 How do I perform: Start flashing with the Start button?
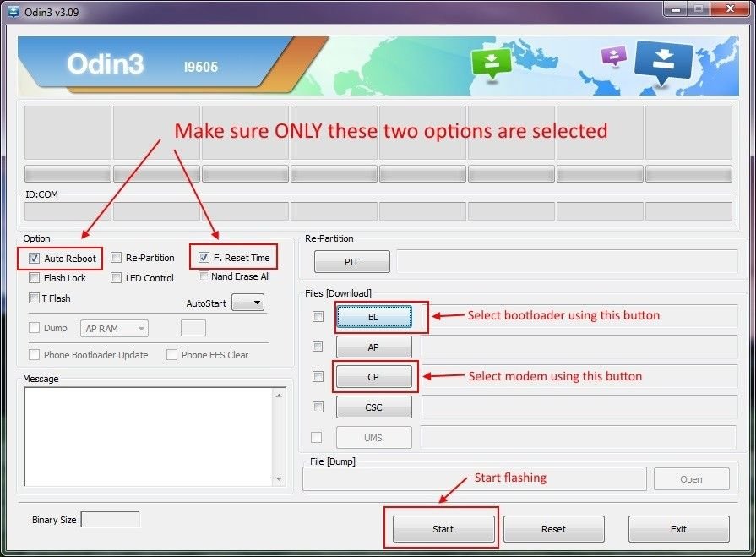[x=443, y=529]
